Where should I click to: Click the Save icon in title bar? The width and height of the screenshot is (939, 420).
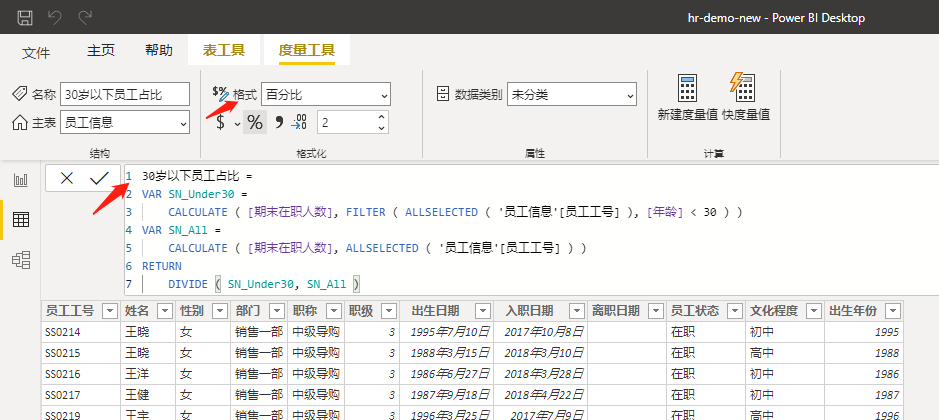pyautogui.click(x=25, y=17)
